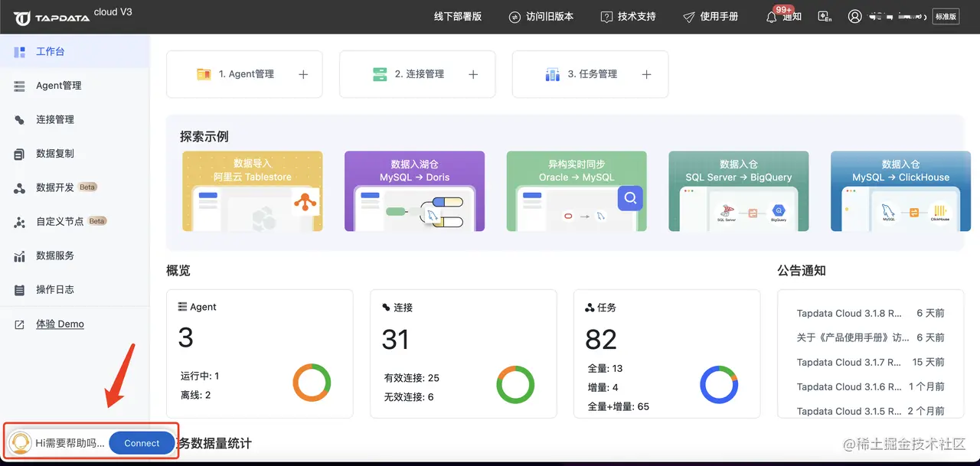Open 访问旧版本 text link
The width and height of the screenshot is (980, 466).
click(x=550, y=16)
